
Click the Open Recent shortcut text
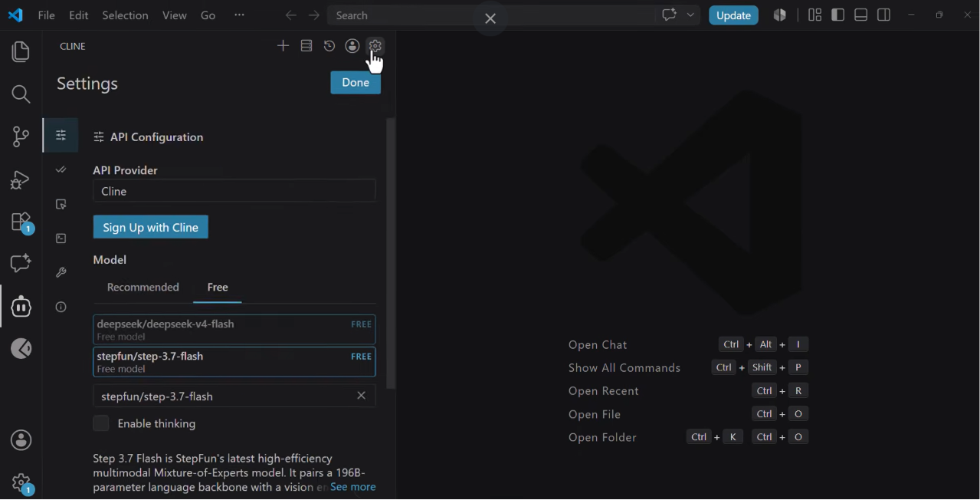pyautogui.click(x=604, y=391)
